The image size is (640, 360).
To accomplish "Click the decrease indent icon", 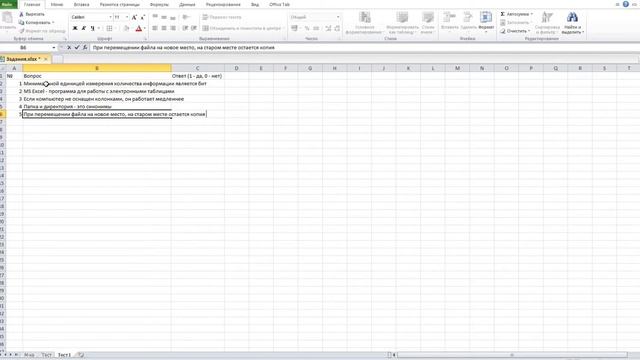I will [x=185, y=28].
